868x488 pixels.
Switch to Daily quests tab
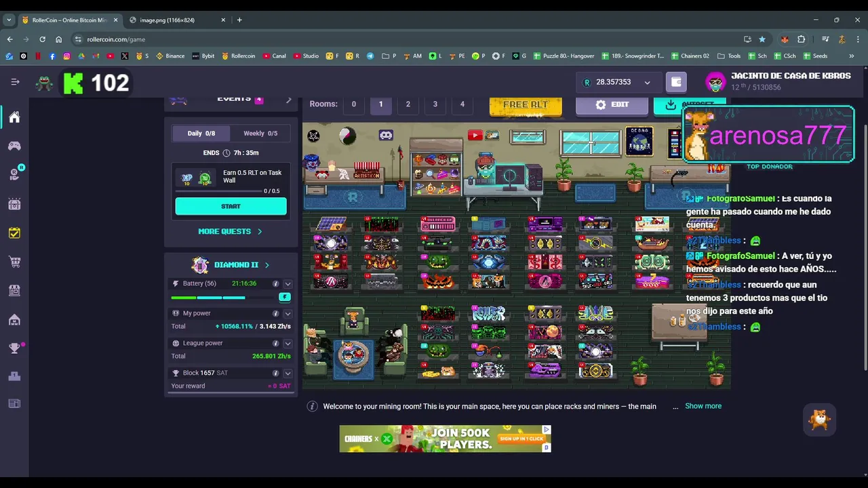[201, 134]
